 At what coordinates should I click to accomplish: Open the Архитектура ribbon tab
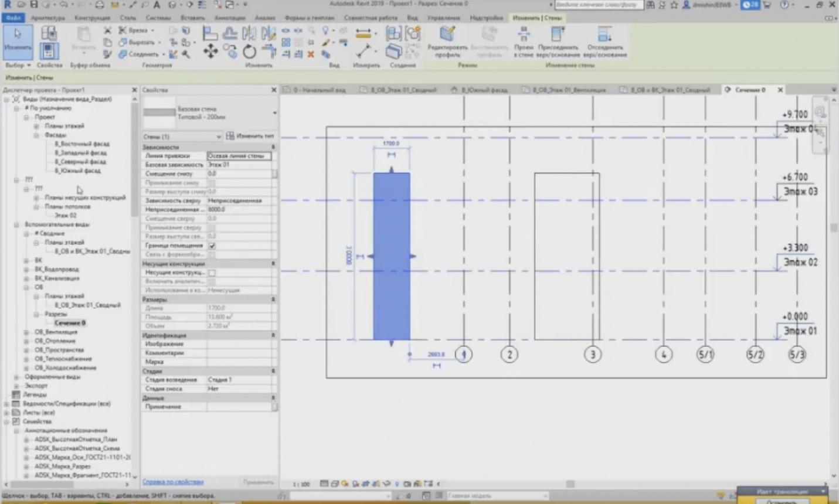coord(48,18)
